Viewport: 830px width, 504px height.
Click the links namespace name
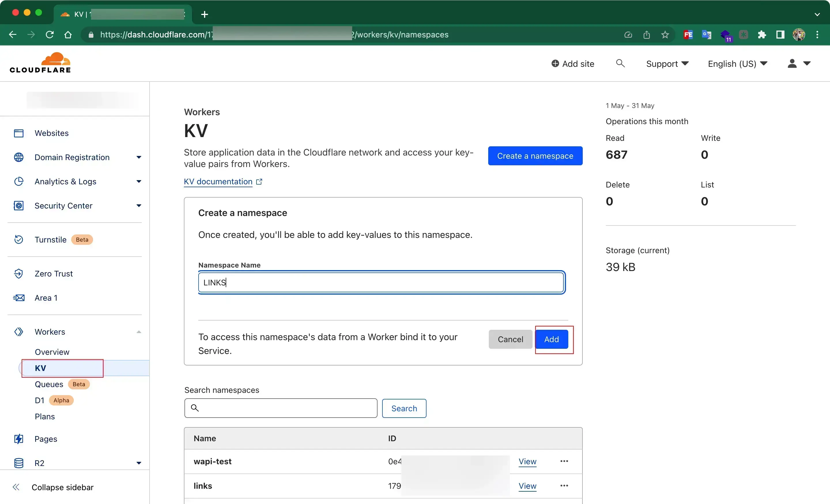point(203,486)
